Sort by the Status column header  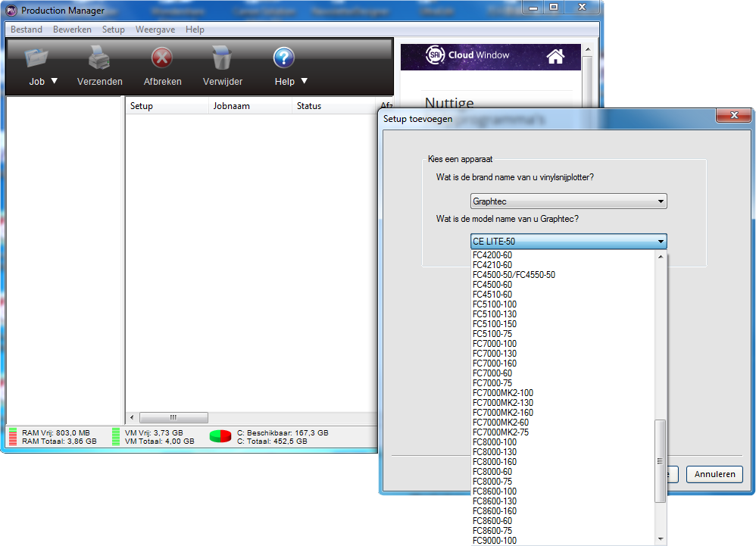[x=333, y=106]
